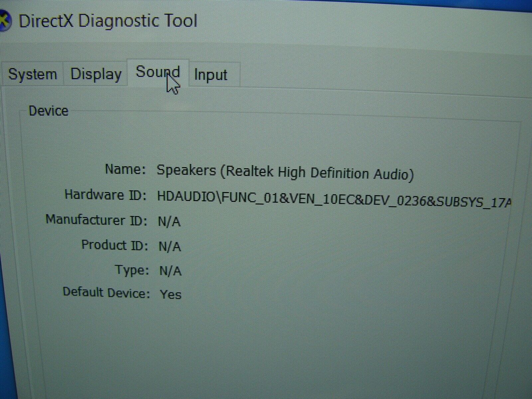Click the Hardware ID value starting HDAUDIO\FUNC_01
This screenshot has width=532, height=399.
(334, 199)
